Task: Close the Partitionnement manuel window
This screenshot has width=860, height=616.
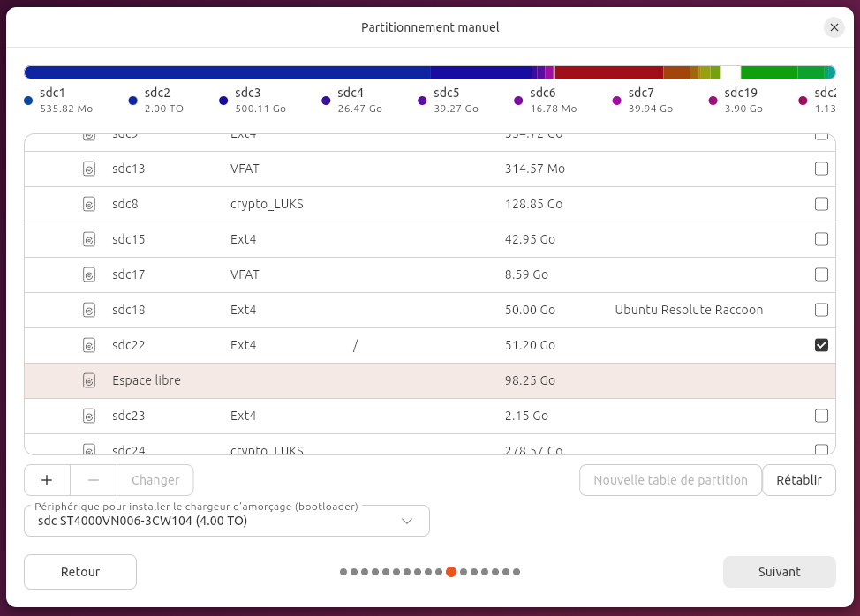Action: (834, 27)
